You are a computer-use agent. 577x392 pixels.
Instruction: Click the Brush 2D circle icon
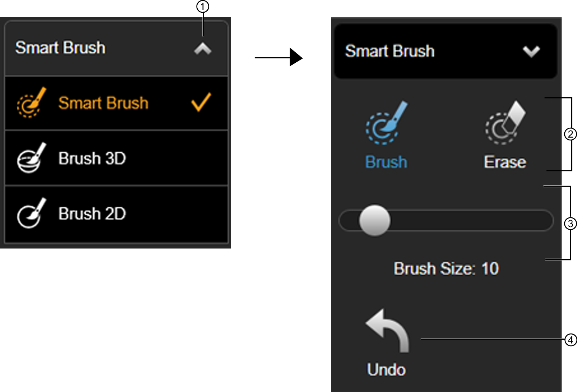point(32,213)
